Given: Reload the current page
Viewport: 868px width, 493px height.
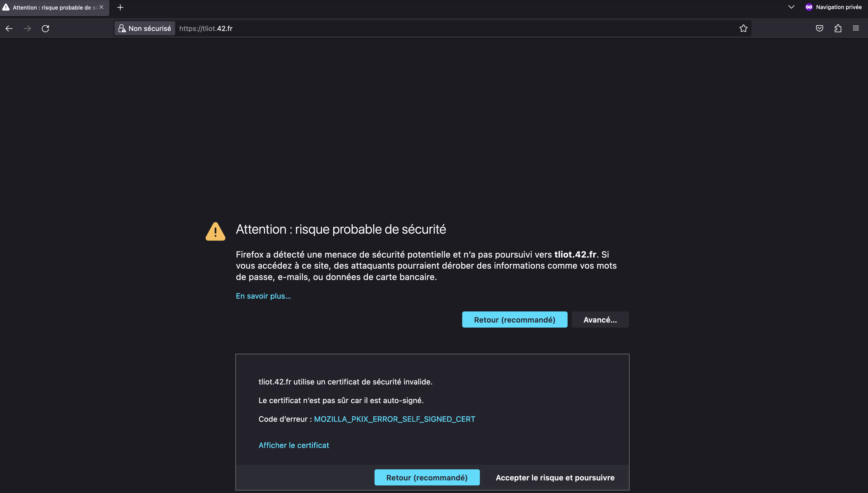Looking at the screenshot, I should [45, 28].
